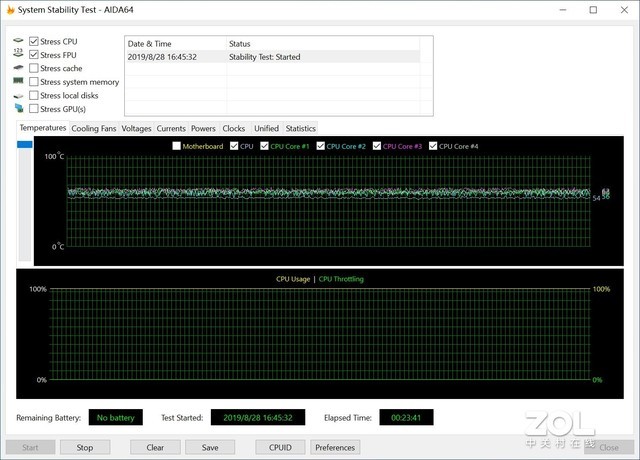Uncheck the Stress CPU checkbox
The image size is (640, 460).
(34, 41)
